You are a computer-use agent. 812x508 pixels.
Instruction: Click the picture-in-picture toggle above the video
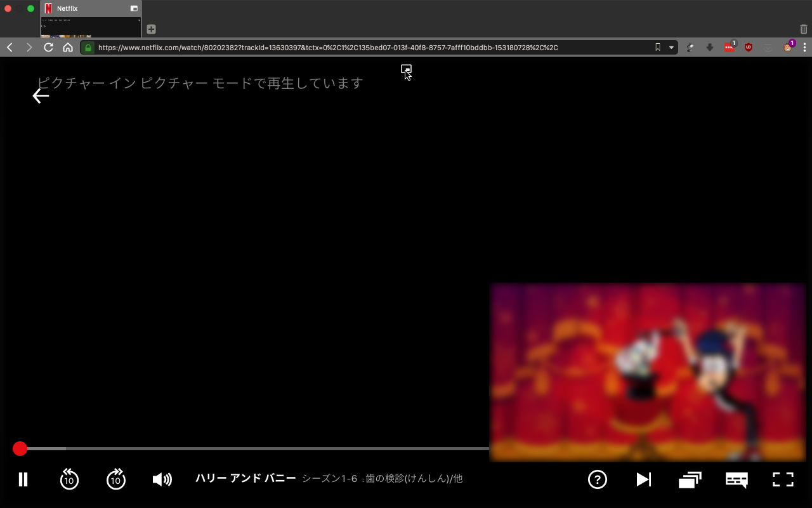(407, 69)
